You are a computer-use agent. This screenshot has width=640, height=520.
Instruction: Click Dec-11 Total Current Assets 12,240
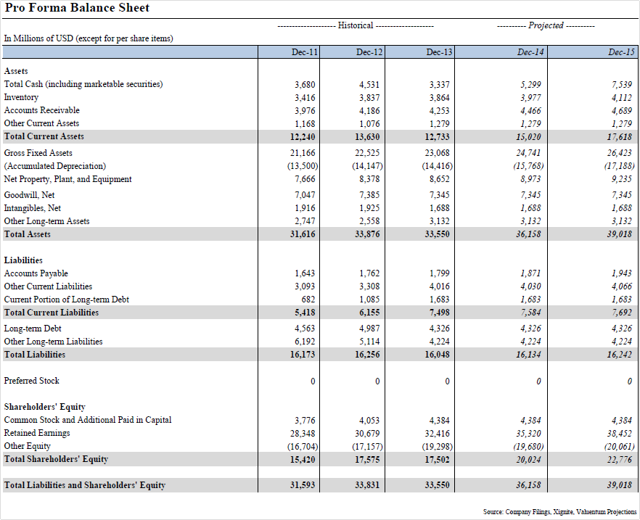pos(302,137)
